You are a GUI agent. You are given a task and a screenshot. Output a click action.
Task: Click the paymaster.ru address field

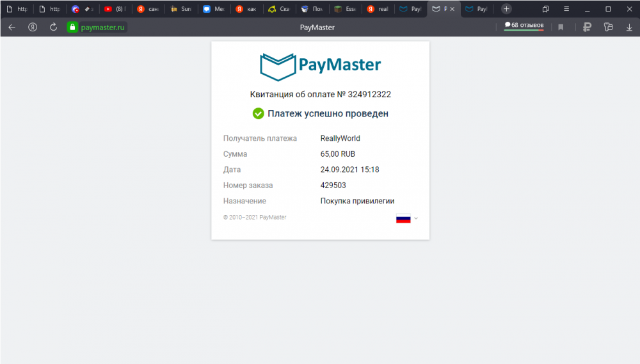(102, 28)
